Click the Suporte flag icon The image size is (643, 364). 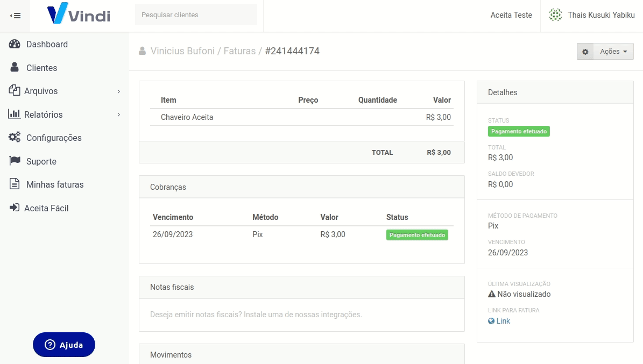15,161
